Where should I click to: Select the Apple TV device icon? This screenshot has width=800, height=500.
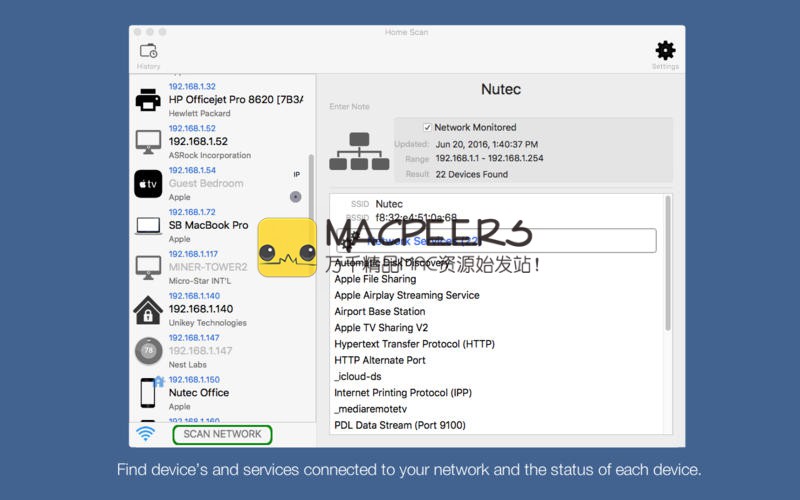click(148, 184)
